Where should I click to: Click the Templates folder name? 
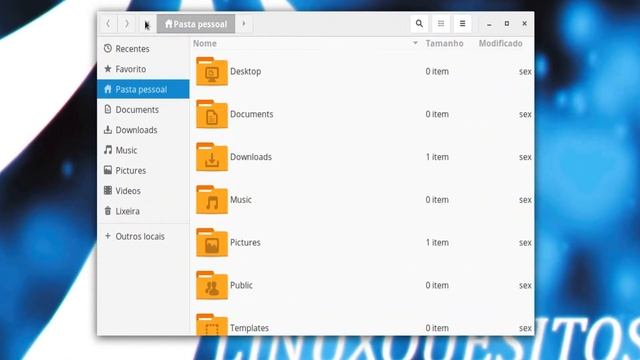pos(249,328)
